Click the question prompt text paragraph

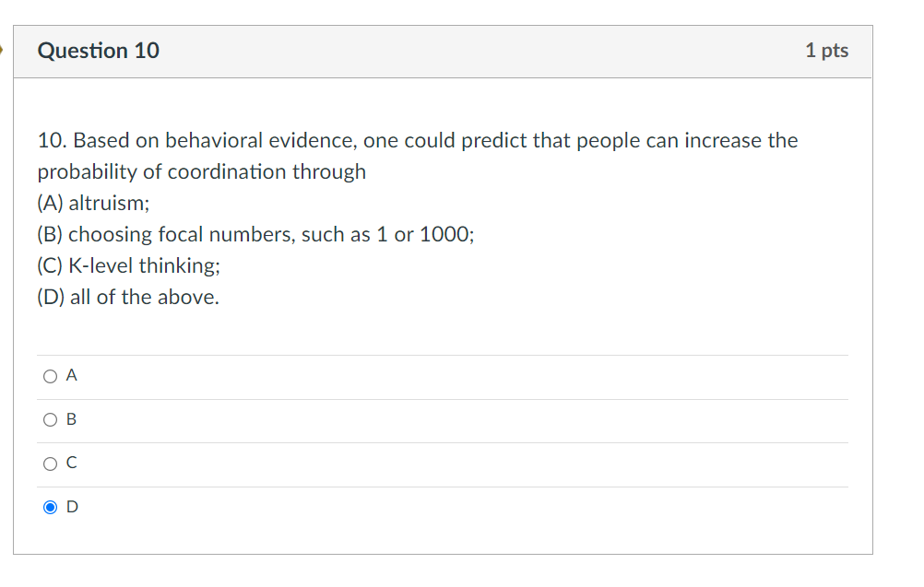tap(415, 155)
